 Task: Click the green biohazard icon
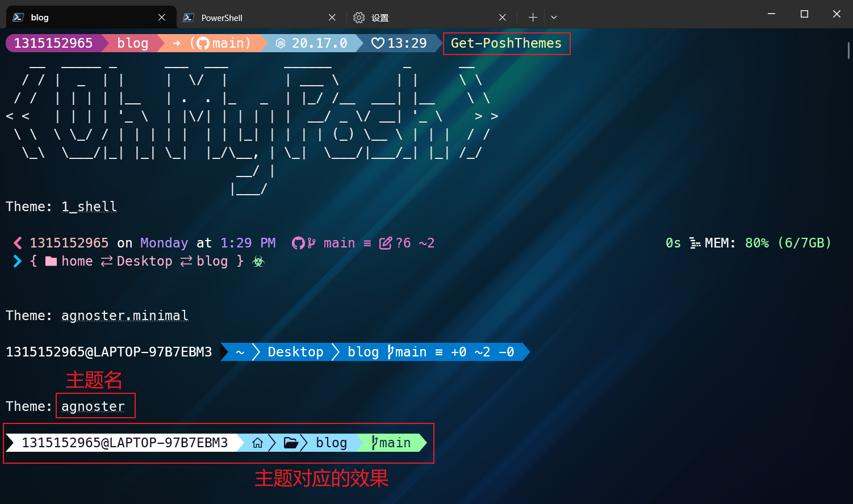(258, 262)
